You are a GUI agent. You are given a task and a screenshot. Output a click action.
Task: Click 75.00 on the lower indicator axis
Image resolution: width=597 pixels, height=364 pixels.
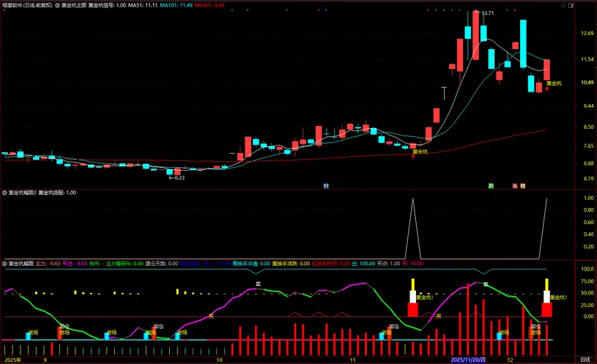[x=587, y=281]
